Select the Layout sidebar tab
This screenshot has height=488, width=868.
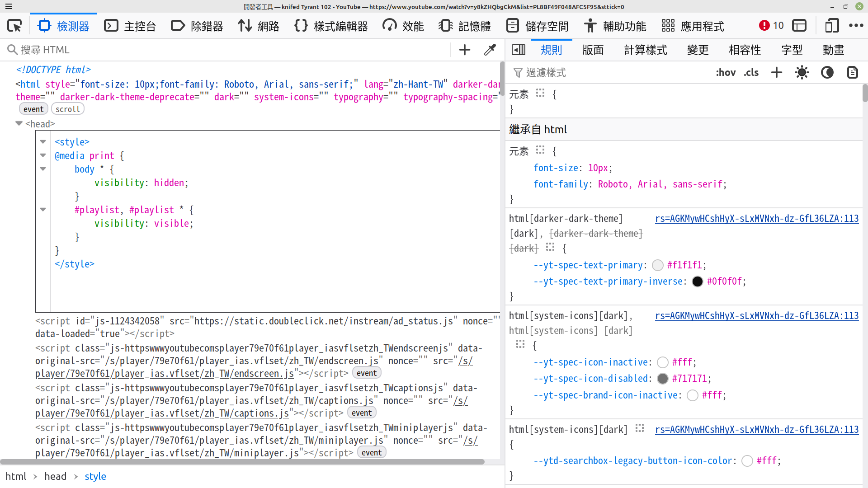(x=593, y=50)
